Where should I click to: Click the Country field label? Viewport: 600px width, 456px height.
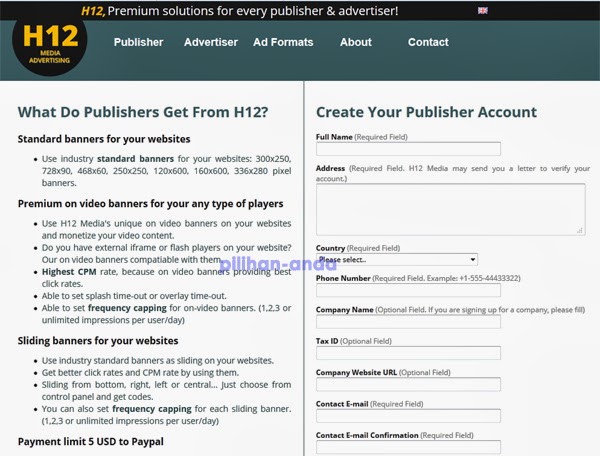(x=331, y=248)
